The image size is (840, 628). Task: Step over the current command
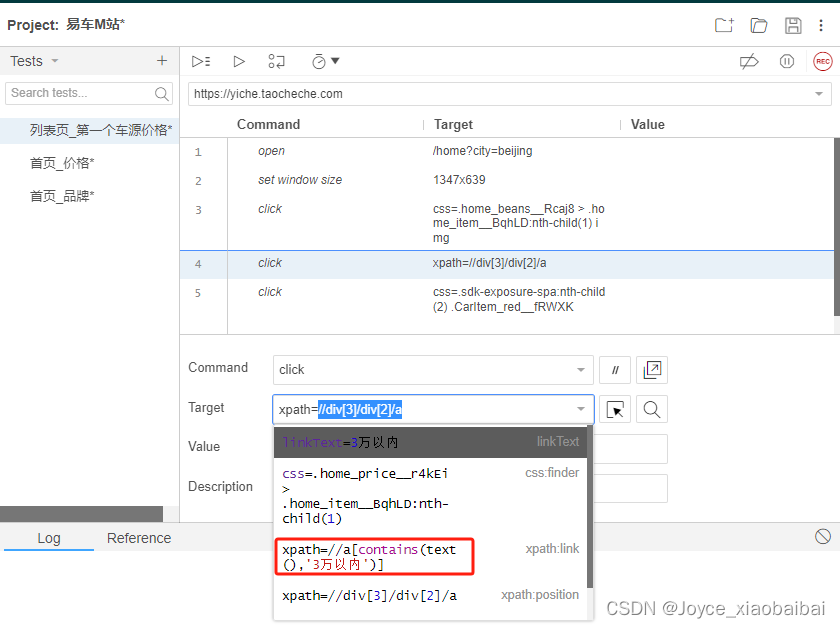click(277, 61)
